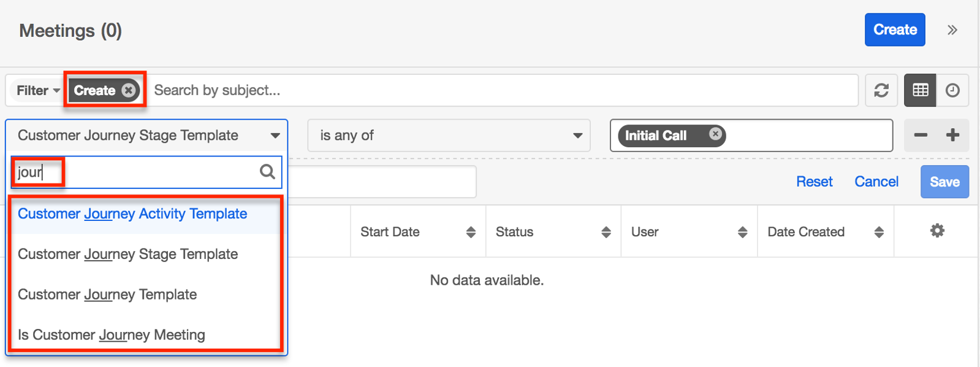This screenshot has width=980, height=367.
Task: Open column settings gear icon
Action: coord(937,231)
